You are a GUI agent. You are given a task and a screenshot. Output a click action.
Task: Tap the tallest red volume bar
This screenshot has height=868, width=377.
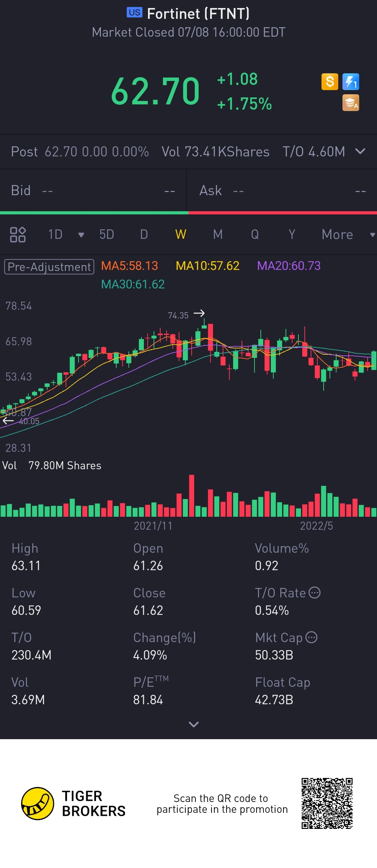192,496
